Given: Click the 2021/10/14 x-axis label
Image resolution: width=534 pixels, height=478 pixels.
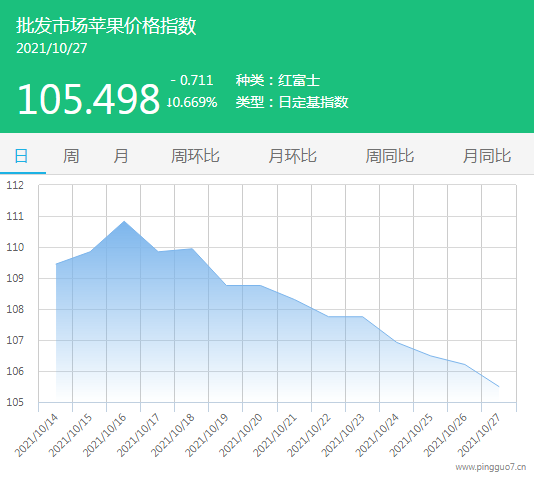Looking at the screenshot, I should (x=36, y=435).
